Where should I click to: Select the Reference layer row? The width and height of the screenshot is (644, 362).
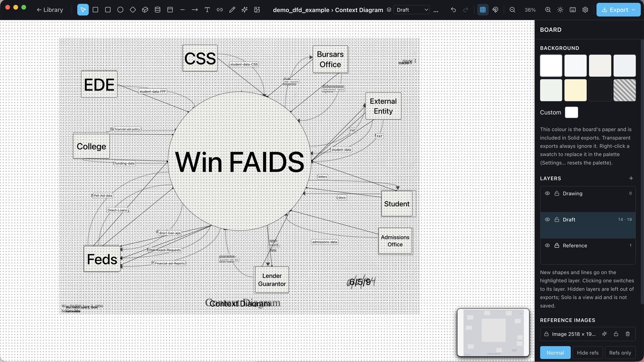[588, 251]
